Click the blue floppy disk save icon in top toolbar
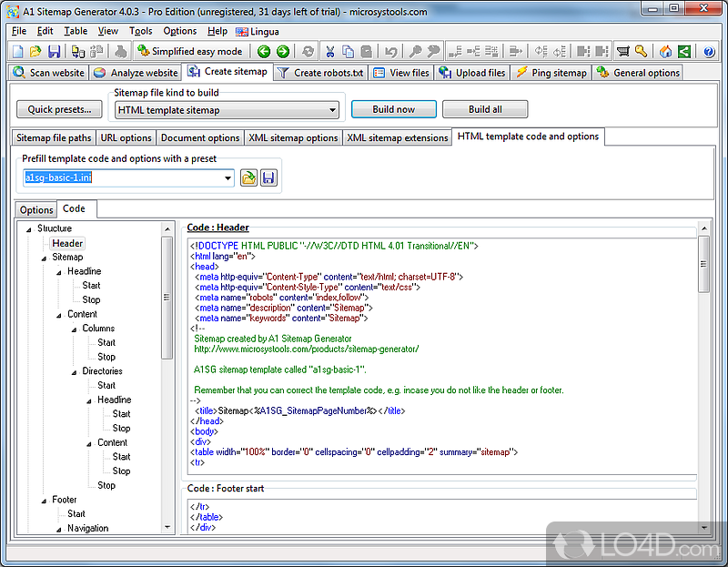Image resolution: width=728 pixels, height=567 pixels. [55, 52]
